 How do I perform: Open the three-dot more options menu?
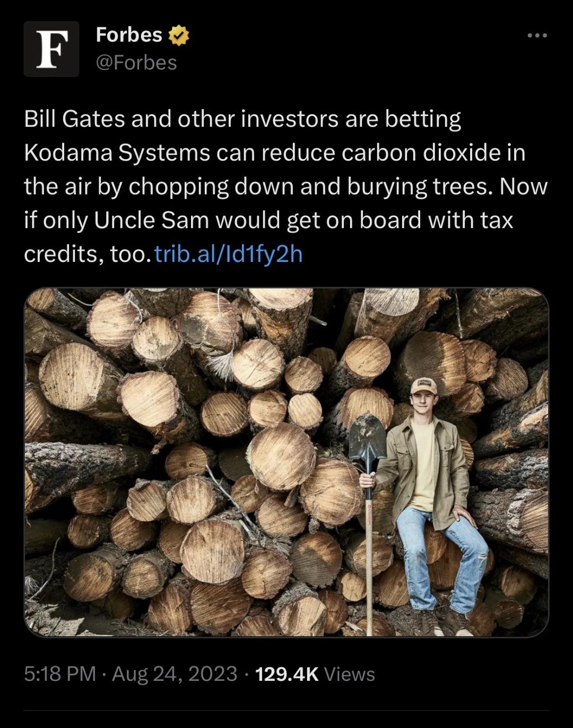coord(537,36)
